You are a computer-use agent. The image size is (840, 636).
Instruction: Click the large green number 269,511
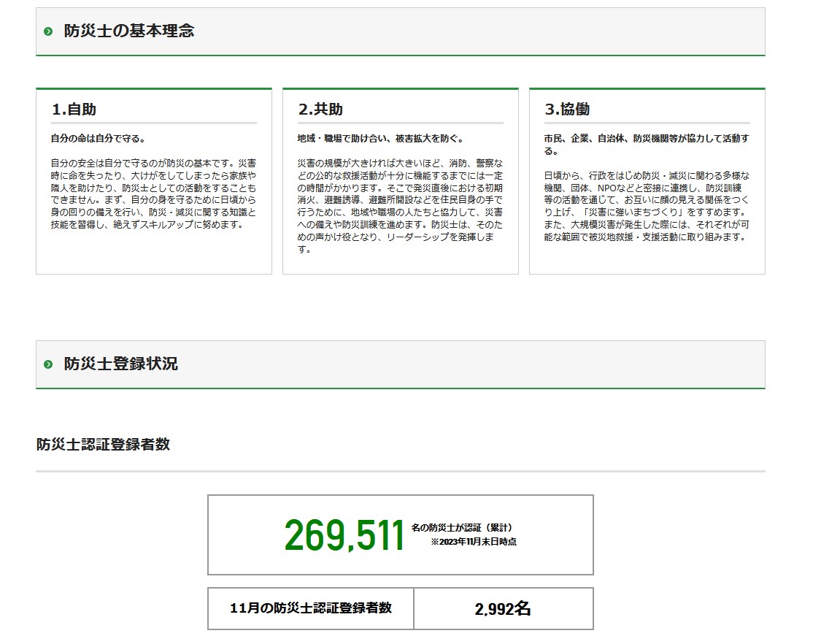pos(344,536)
